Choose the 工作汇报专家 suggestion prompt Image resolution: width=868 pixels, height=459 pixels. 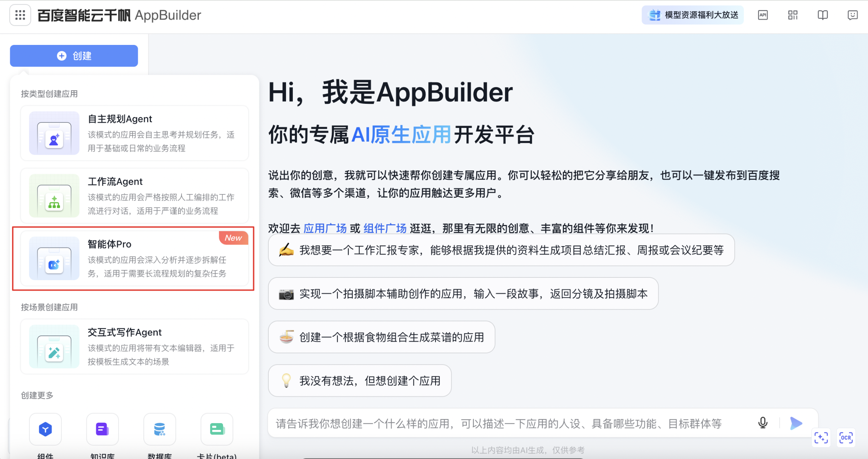point(501,250)
